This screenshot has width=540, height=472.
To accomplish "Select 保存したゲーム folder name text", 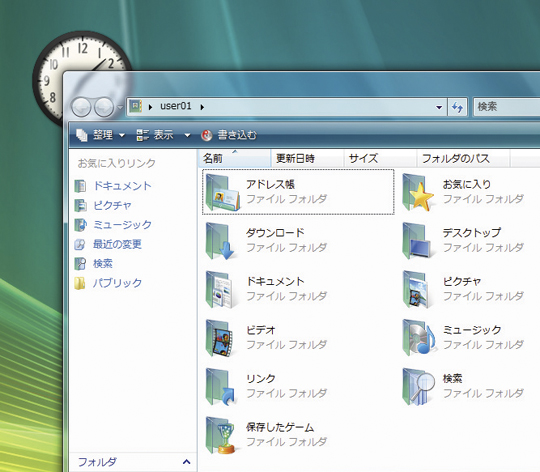I will click(280, 428).
